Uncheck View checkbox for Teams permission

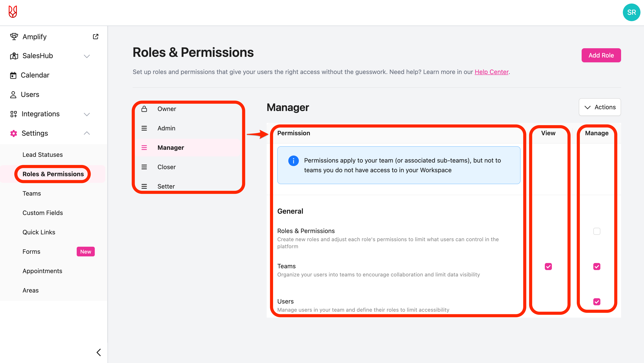point(548,266)
